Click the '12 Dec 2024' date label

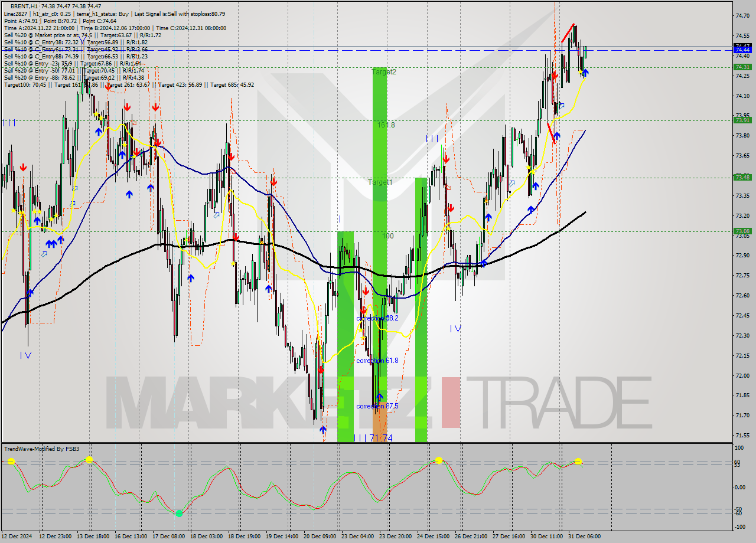17,537
